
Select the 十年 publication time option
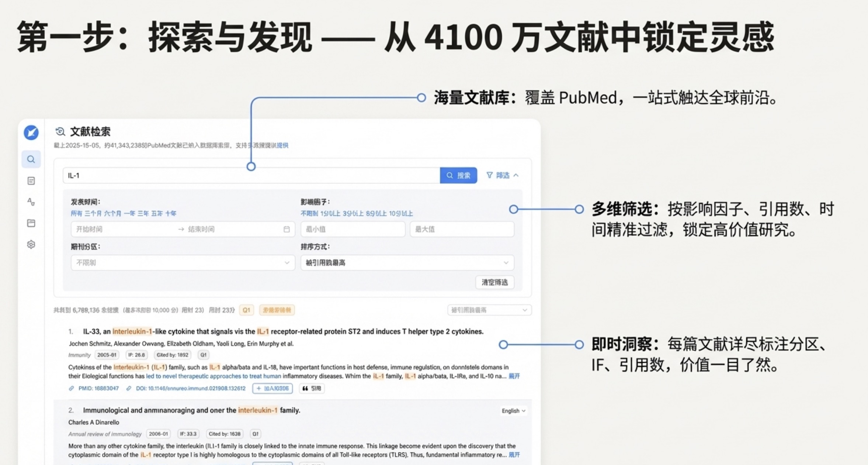pos(171,213)
